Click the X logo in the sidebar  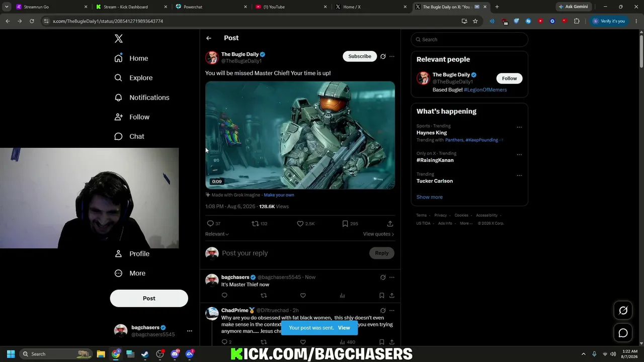pos(119,39)
